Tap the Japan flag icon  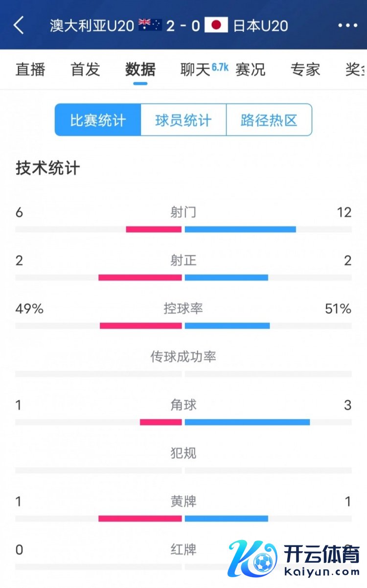click(x=216, y=25)
